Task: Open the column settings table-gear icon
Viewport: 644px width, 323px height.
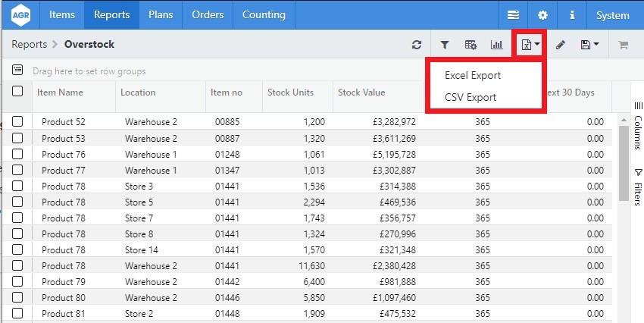Action: pos(470,45)
